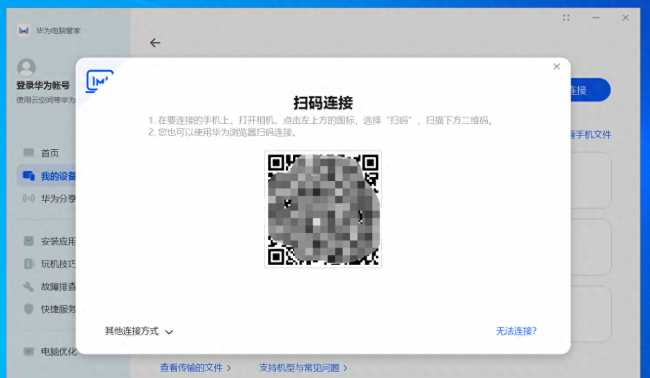Open 故障排查 sidebar item
This screenshot has width=650, height=378.
[49, 286]
